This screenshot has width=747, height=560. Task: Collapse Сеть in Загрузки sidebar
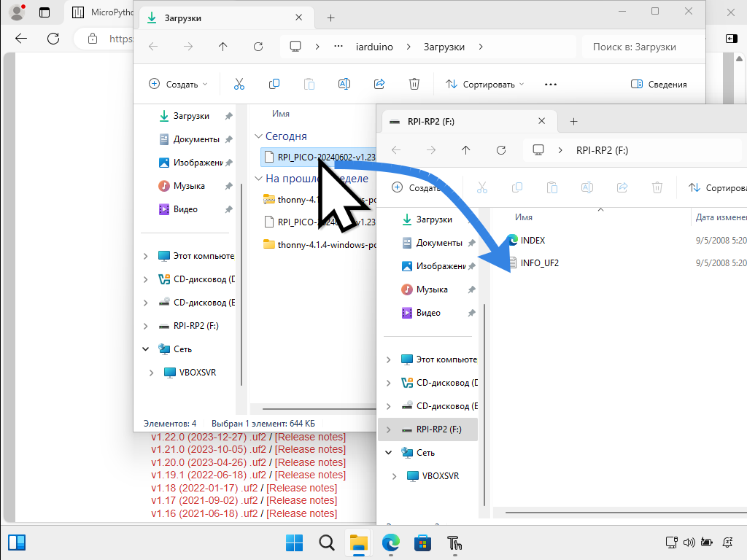145,349
